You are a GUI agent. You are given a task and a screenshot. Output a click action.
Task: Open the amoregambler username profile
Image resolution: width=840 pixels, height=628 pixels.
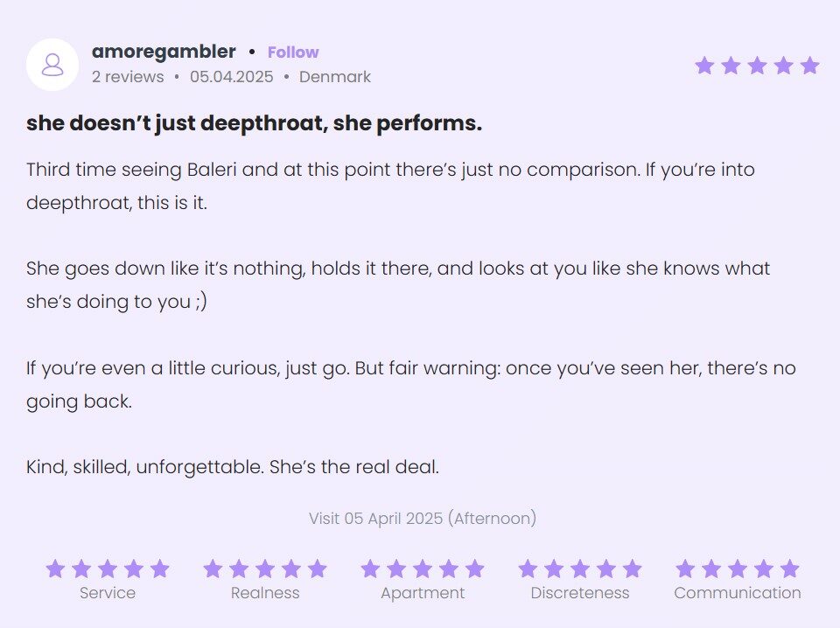(x=164, y=52)
